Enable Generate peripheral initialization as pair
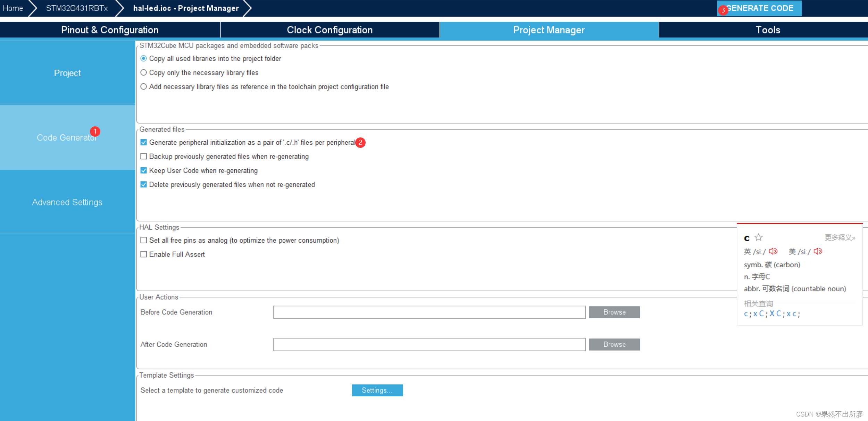868x421 pixels. [x=144, y=142]
